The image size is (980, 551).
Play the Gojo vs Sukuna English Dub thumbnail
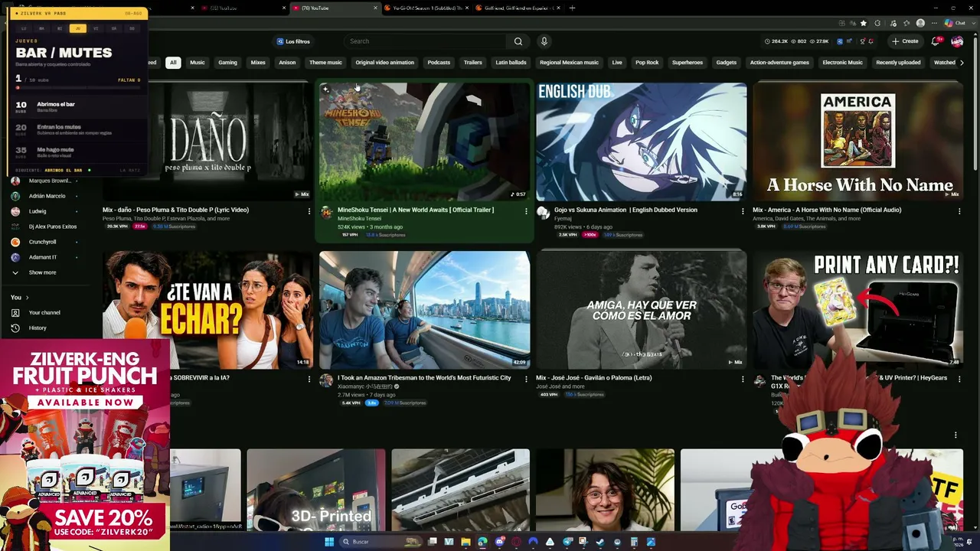point(642,142)
